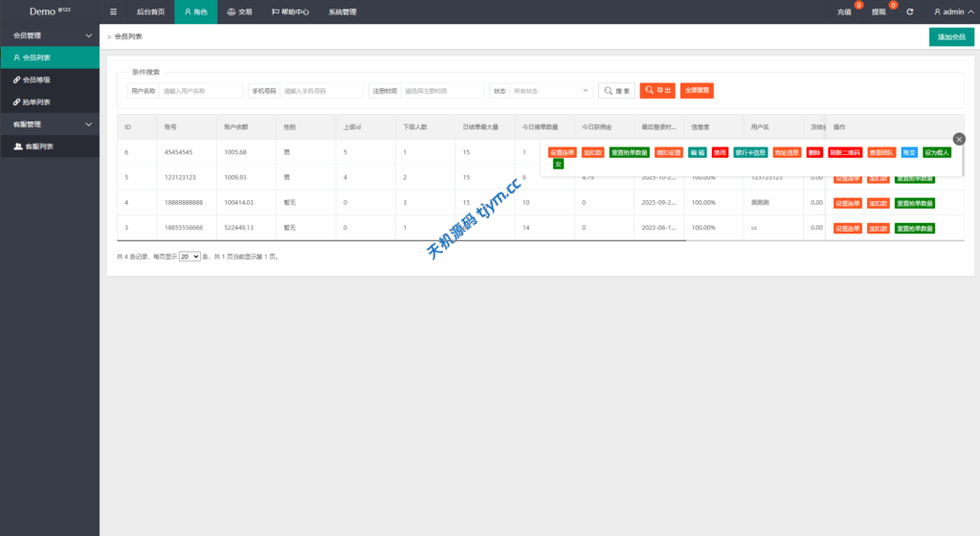This screenshot has width=980, height=536.
Task: Open 客服列表 in the sidebar
Action: pos(38,146)
